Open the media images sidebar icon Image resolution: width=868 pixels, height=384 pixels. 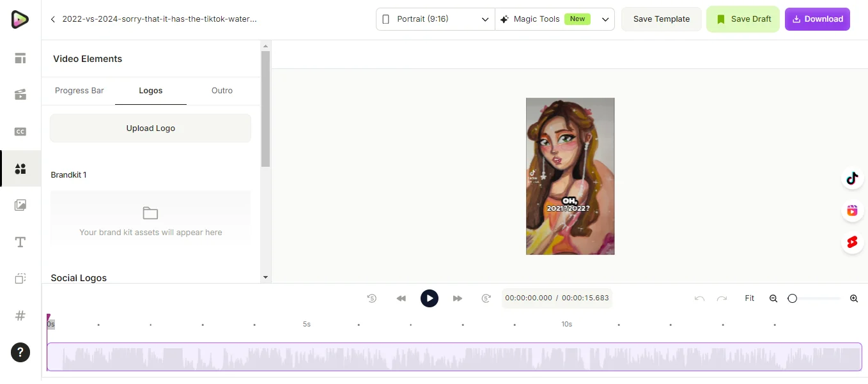click(20, 205)
